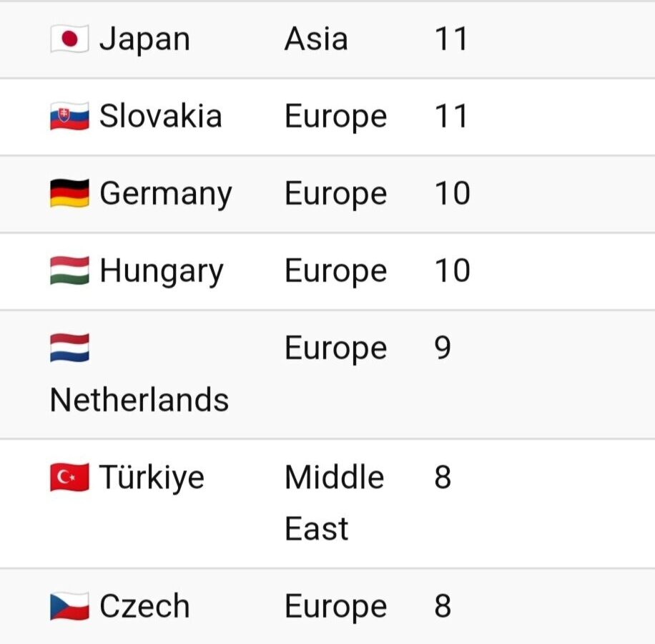Screen dimensions: 655x644
Task: Click the Czech flag icon
Action: coord(69,606)
